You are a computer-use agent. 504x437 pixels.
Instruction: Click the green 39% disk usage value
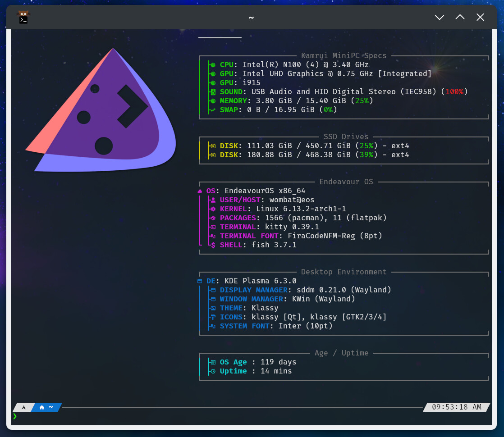coord(367,155)
